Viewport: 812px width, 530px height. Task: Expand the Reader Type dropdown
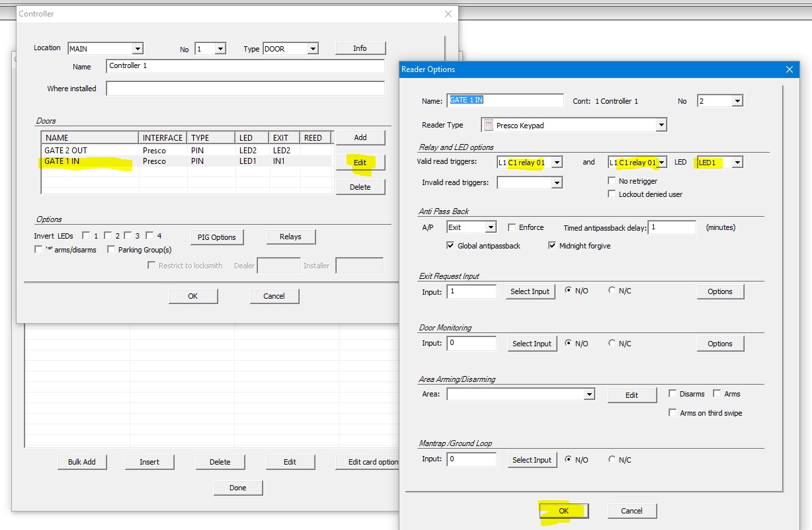[661, 125]
